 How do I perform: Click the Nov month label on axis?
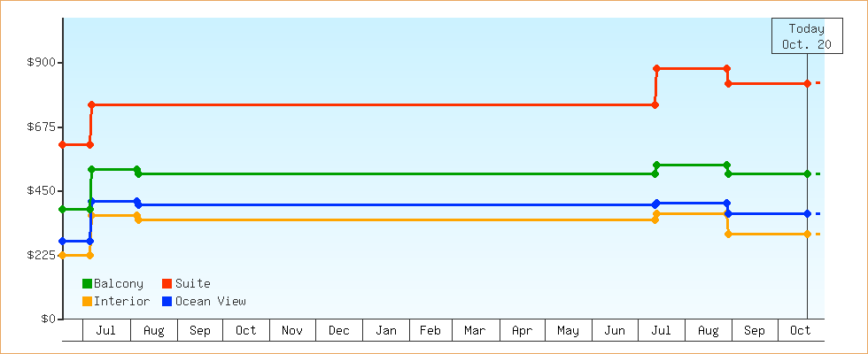pyautogui.click(x=292, y=331)
